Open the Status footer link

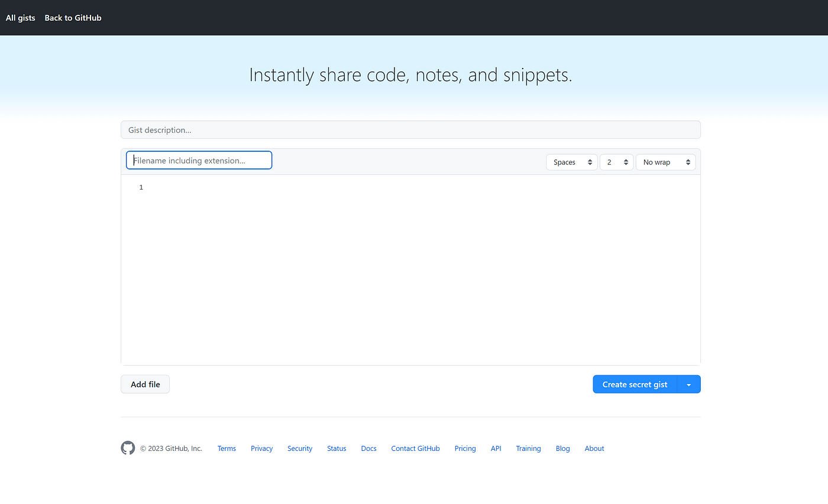337,448
